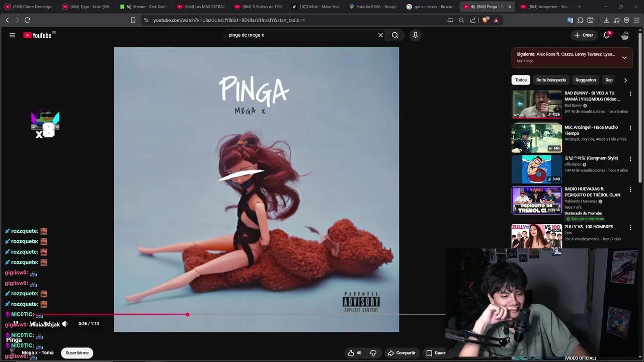Click the Guardar save button
The height and width of the screenshot is (362, 644).
pos(436,353)
